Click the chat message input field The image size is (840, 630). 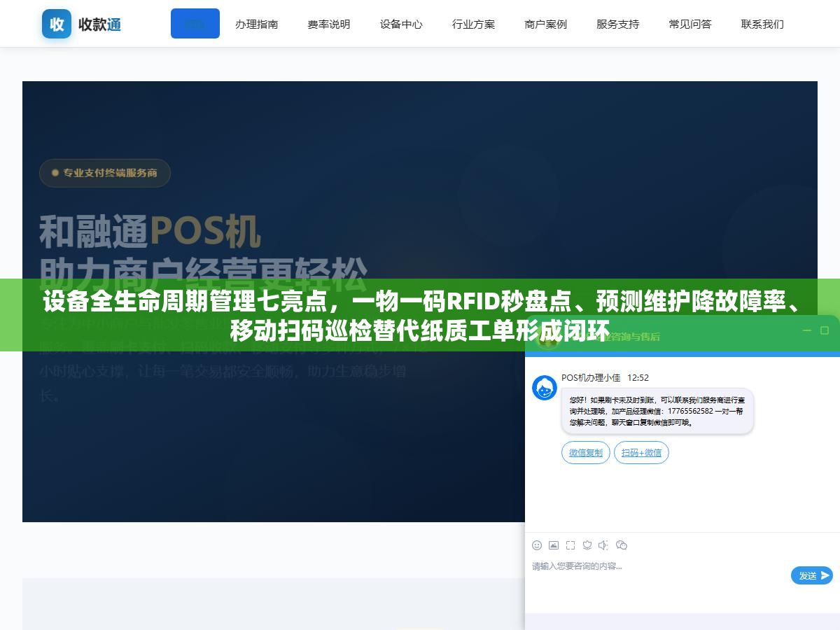tap(658, 575)
